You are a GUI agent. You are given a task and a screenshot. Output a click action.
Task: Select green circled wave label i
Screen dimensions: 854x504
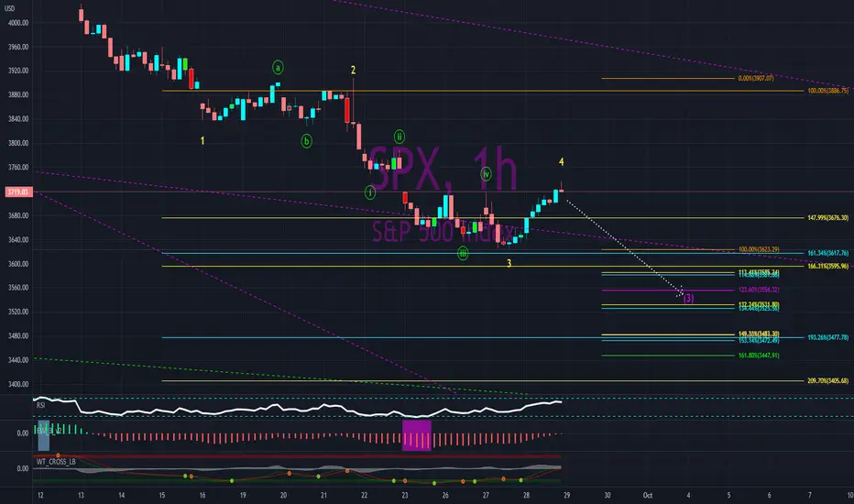[370, 192]
